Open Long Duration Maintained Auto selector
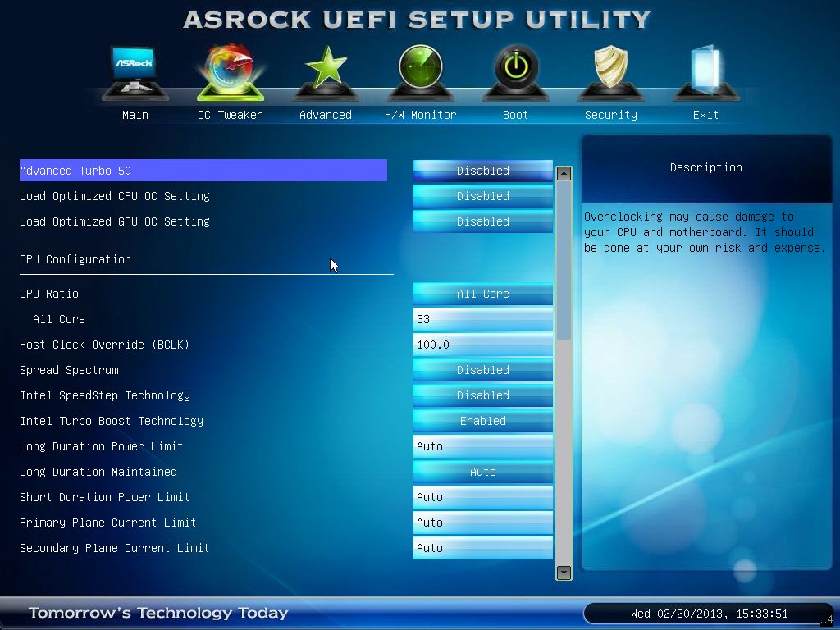 pos(482,472)
